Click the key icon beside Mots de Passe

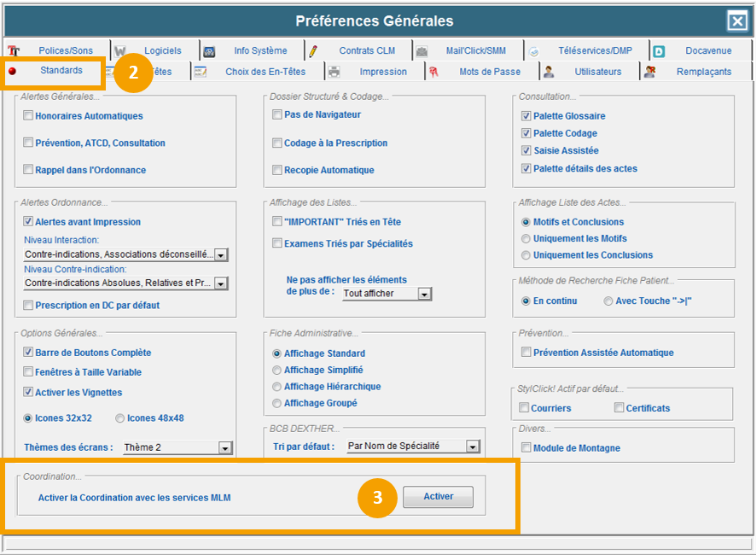434,72
